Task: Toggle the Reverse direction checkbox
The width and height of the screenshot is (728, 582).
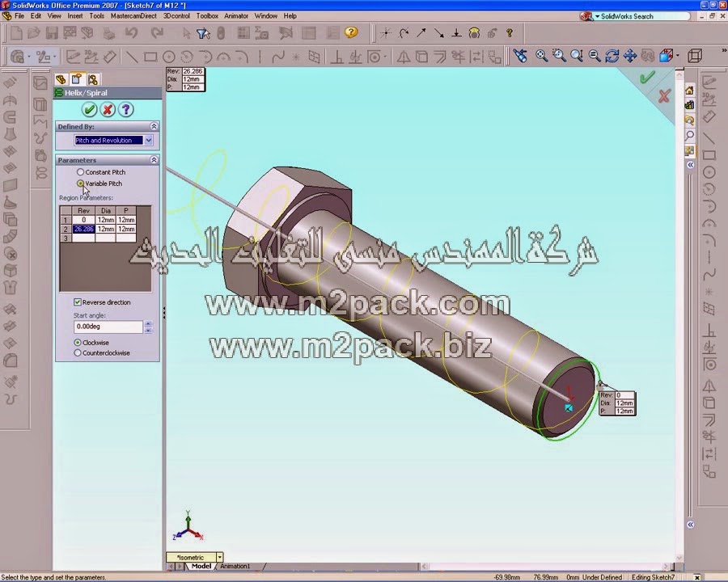Action: pyautogui.click(x=78, y=302)
